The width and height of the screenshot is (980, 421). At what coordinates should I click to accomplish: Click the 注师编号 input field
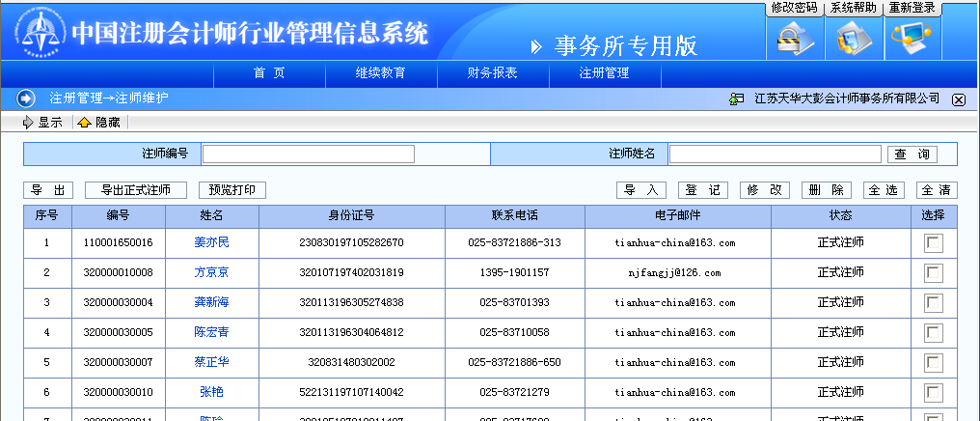click(x=308, y=154)
